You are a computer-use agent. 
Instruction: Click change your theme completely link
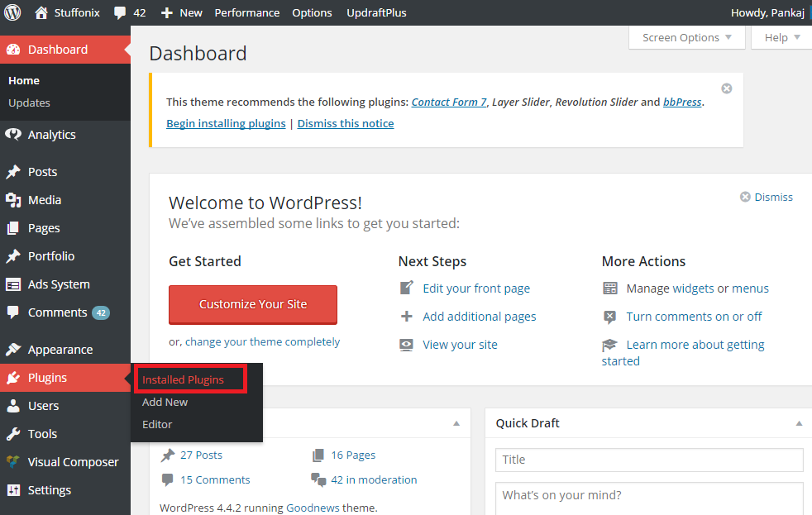coord(263,342)
